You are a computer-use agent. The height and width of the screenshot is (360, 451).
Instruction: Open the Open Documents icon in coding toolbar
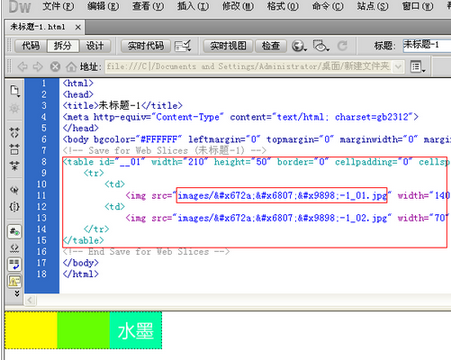point(14,90)
